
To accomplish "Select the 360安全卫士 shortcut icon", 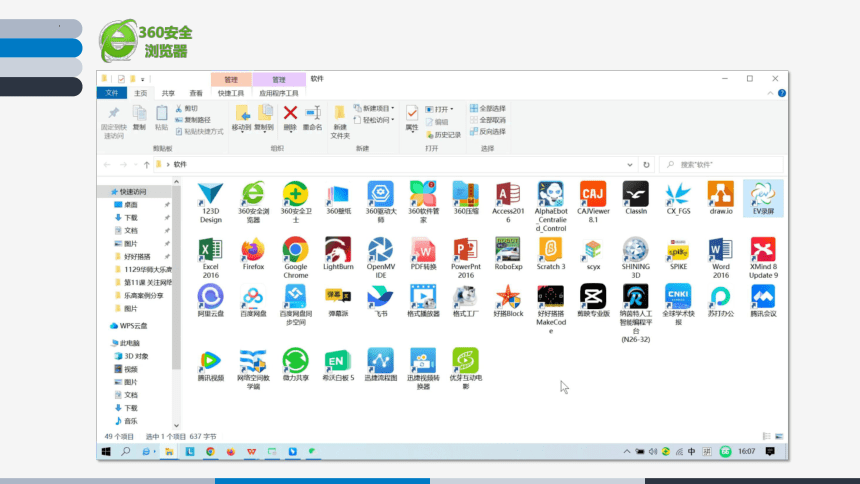I will 296,193.
